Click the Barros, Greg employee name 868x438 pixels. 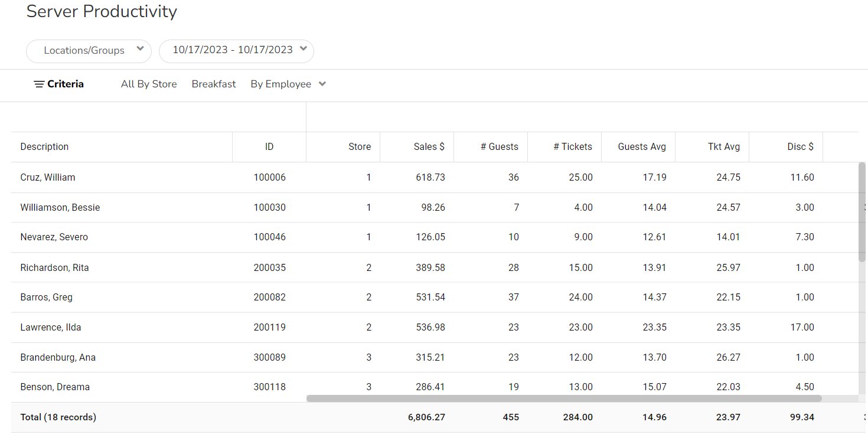pos(47,298)
